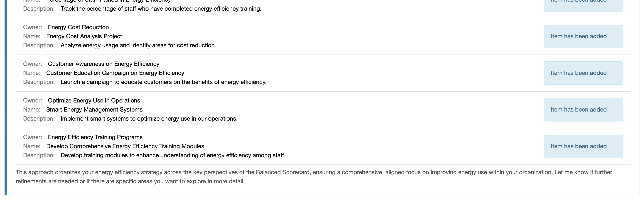Click the blue vertical bar on the left edge
This screenshot has width=644, height=200.
tap(6, 100)
